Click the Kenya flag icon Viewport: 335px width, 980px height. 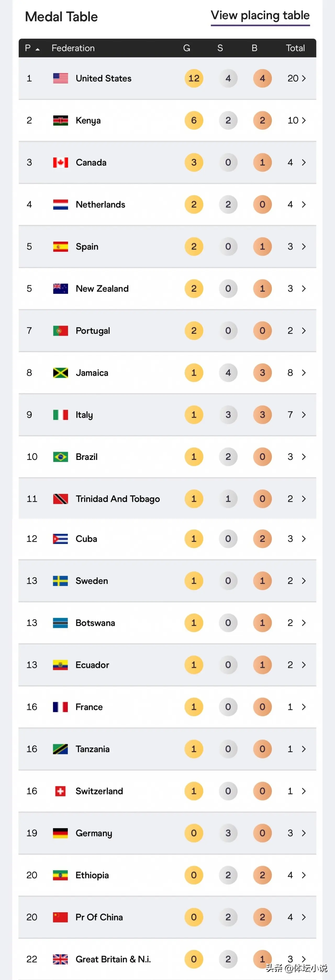point(60,121)
